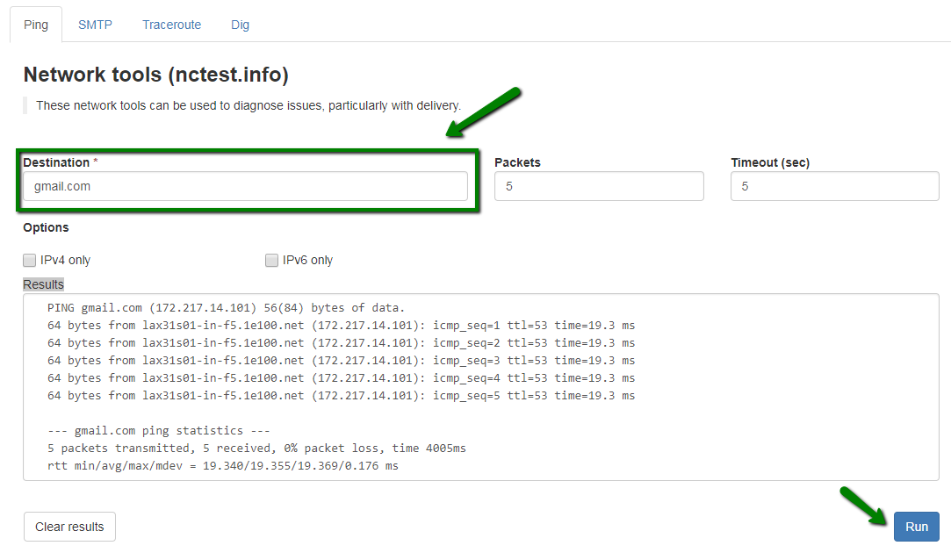Enable the IPv4 only checkbox
The height and width of the screenshot is (560, 951).
click(x=29, y=260)
